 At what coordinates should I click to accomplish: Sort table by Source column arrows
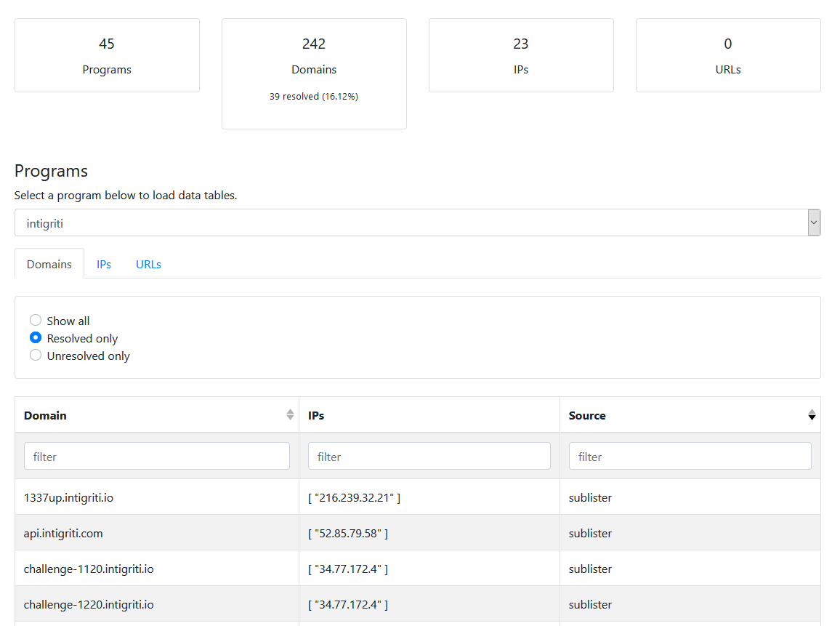coord(812,415)
